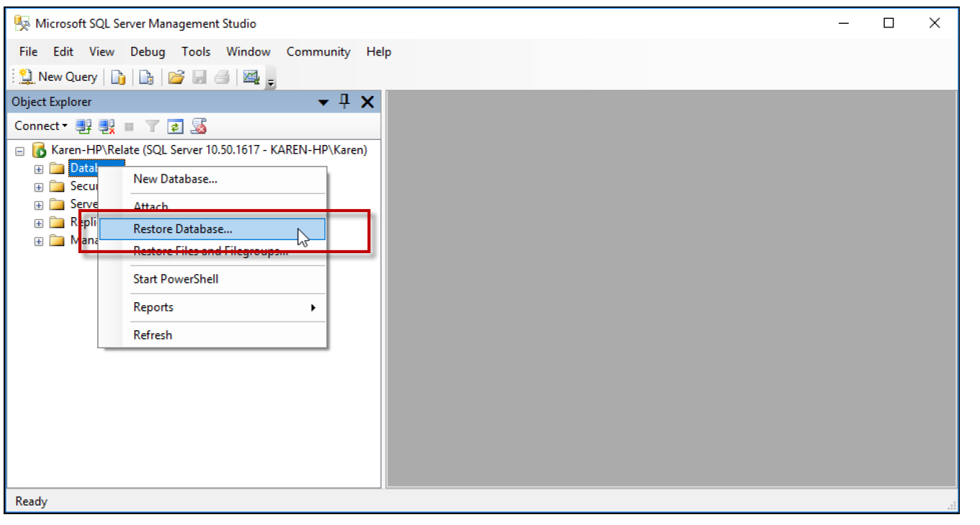Choose Attach... from the context menu
The width and height of the screenshot is (980, 525).
tap(213, 207)
